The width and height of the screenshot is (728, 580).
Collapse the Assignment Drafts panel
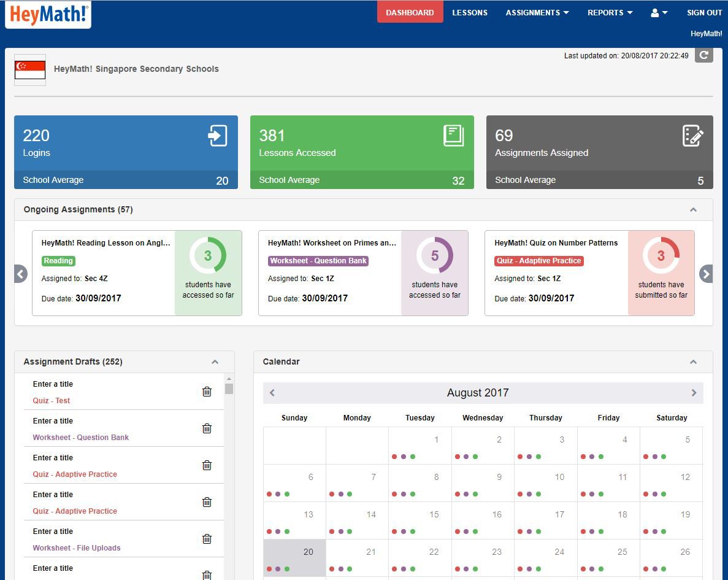pyautogui.click(x=215, y=362)
